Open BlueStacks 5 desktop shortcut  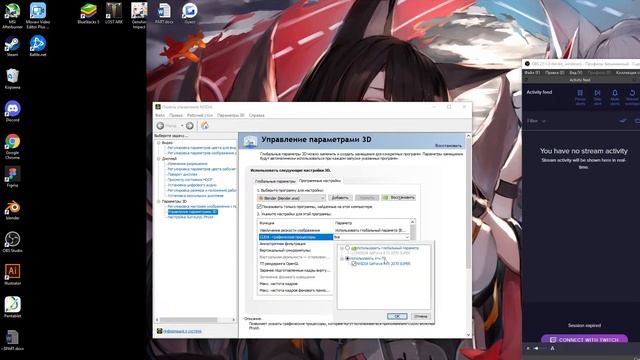[x=89, y=13]
